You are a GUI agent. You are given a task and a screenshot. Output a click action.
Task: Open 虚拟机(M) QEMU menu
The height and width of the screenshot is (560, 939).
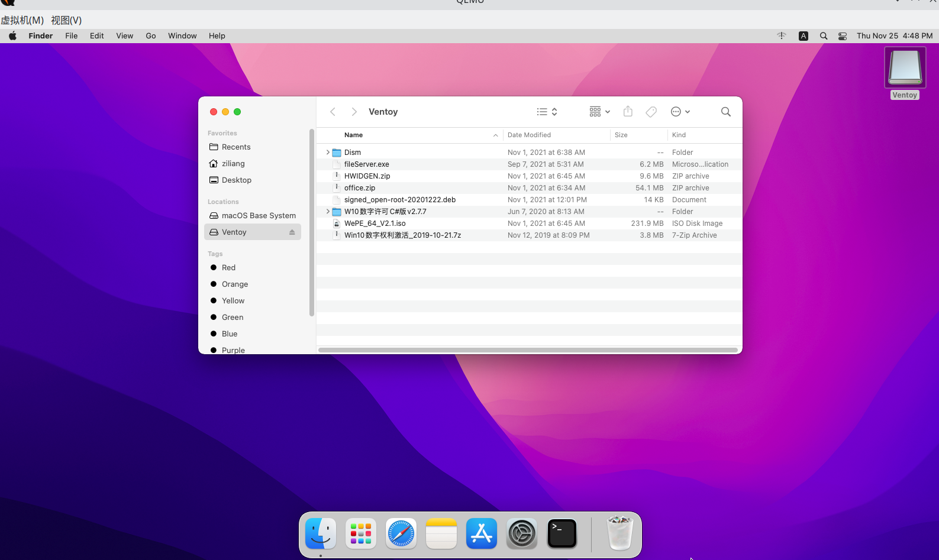[x=22, y=20]
